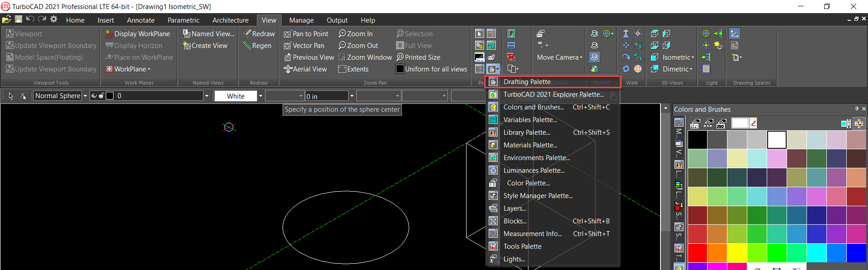Pin the Colors and Brushes panel
The width and height of the screenshot is (868, 270).
click(857, 109)
